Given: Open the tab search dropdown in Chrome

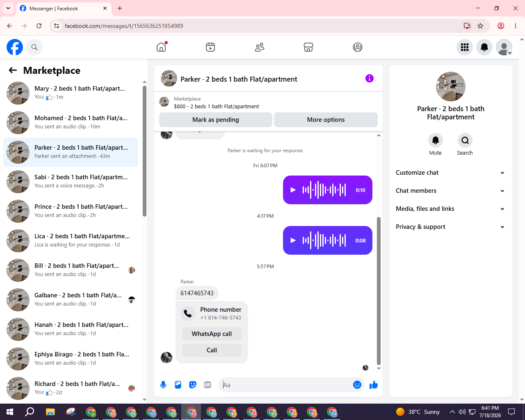Looking at the screenshot, I should coord(8,8).
